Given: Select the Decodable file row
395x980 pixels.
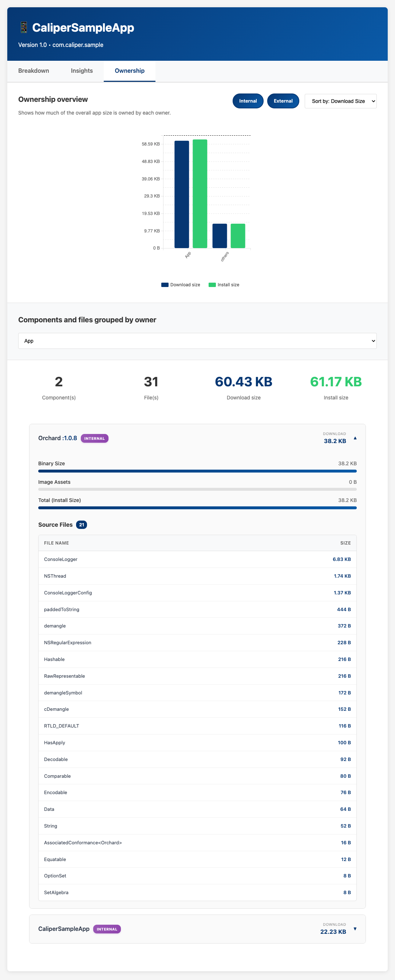Looking at the screenshot, I should [x=197, y=759].
